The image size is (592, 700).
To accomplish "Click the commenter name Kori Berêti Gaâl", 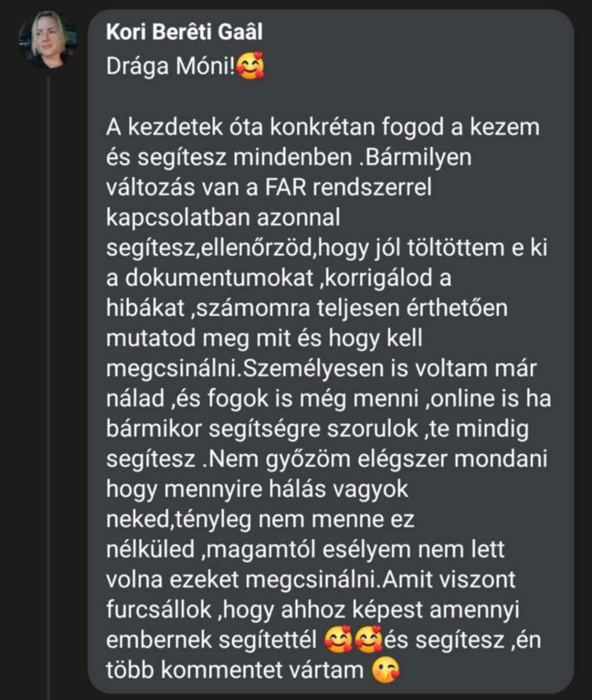I will coord(184,32).
